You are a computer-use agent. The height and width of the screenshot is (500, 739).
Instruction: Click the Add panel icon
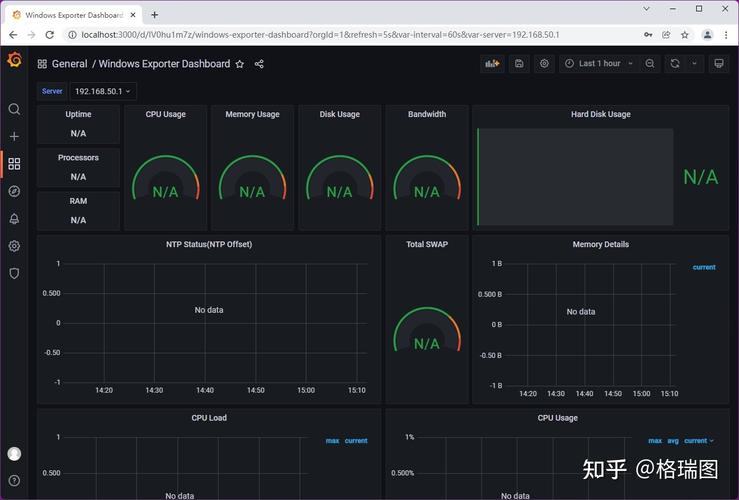point(493,64)
